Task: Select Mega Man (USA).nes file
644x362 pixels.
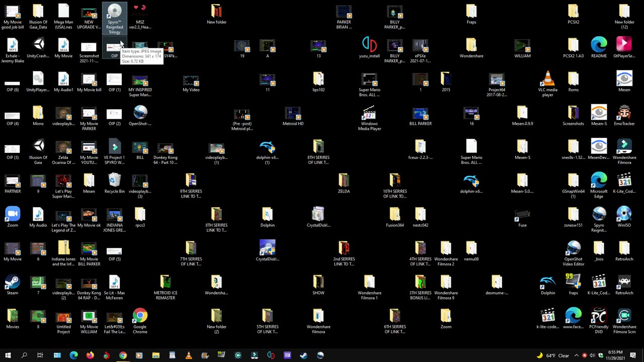Action: (63, 17)
